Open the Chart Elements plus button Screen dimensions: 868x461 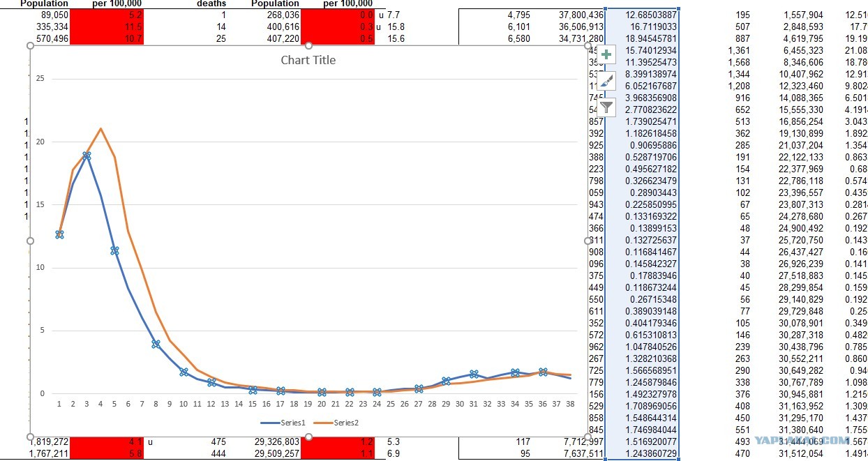tap(607, 55)
